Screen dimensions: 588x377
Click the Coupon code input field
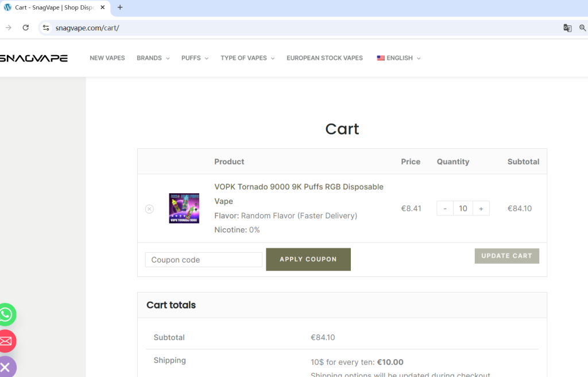pos(204,259)
